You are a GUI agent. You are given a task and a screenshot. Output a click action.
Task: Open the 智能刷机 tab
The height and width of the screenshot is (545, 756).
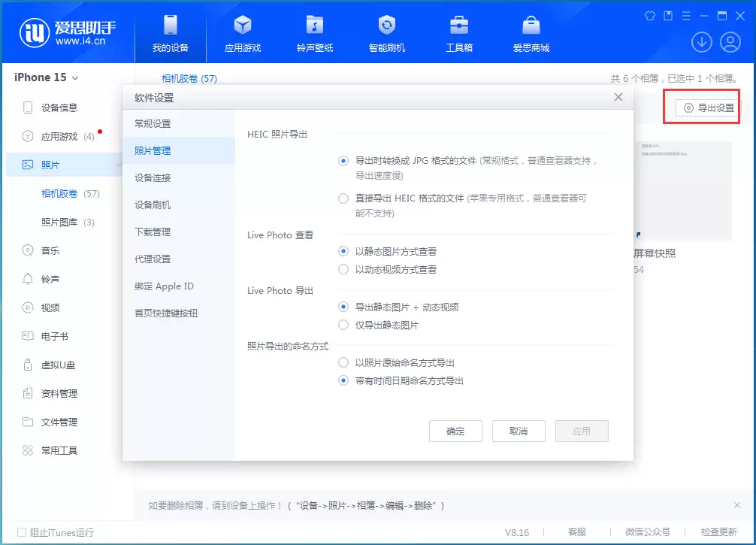point(387,33)
